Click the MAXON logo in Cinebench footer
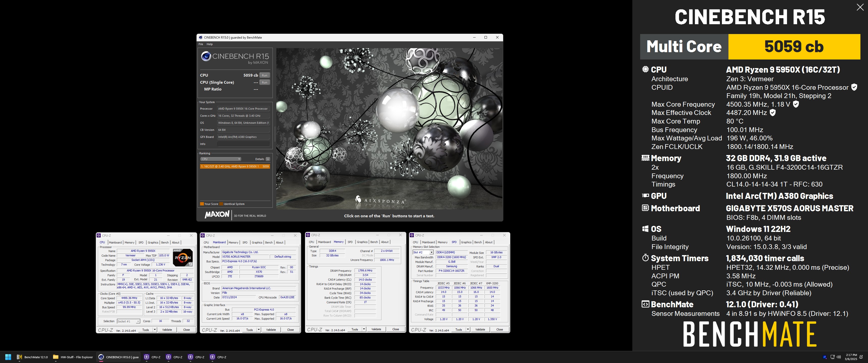Viewport: 868px width, 363px height. pos(217,215)
